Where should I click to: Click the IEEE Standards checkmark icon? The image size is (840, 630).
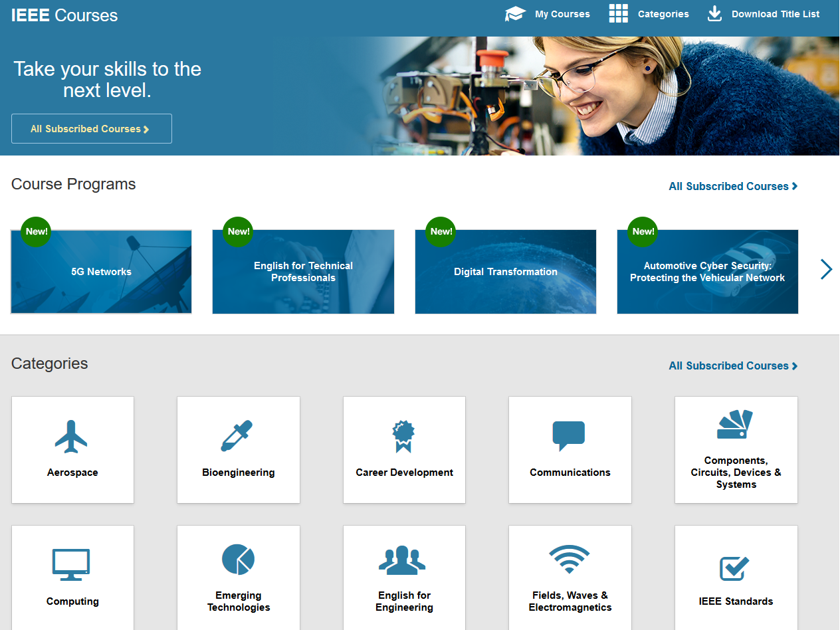[735, 568]
